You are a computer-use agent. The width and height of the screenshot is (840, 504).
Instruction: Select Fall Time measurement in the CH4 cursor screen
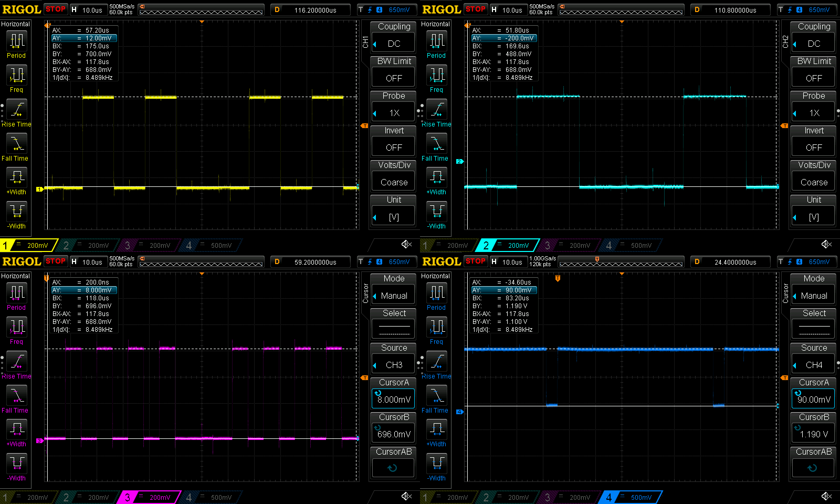click(x=435, y=400)
